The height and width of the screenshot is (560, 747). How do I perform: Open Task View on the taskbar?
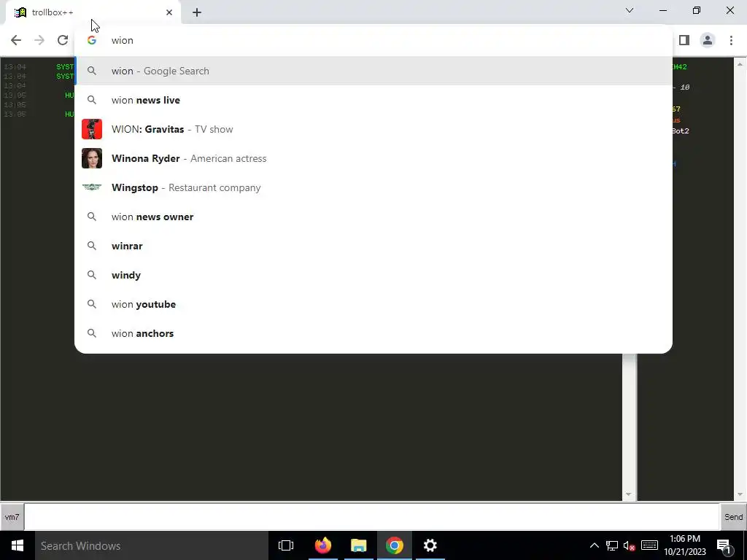click(x=286, y=545)
